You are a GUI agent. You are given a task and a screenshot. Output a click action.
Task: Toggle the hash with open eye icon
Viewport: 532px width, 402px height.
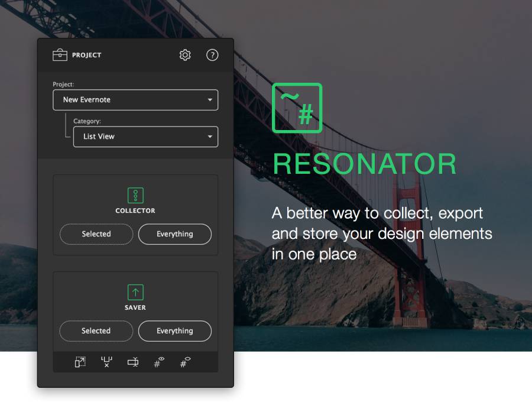click(x=159, y=362)
